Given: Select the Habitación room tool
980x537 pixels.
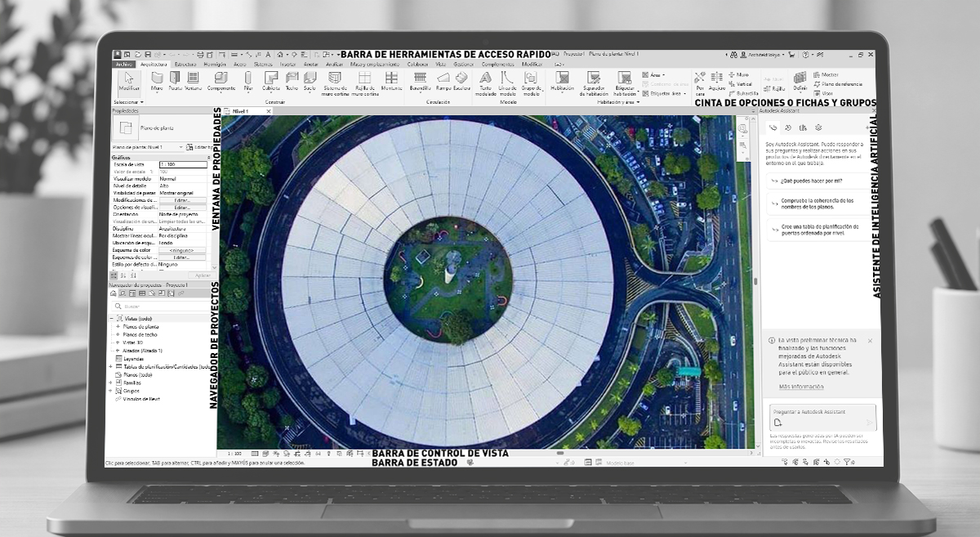Looking at the screenshot, I should tap(562, 83).
